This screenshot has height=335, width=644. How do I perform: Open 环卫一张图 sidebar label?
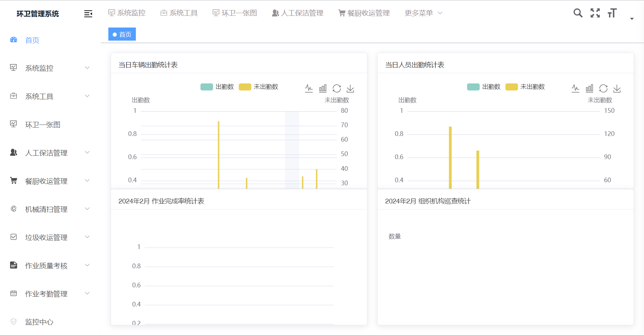click(43, 125)
